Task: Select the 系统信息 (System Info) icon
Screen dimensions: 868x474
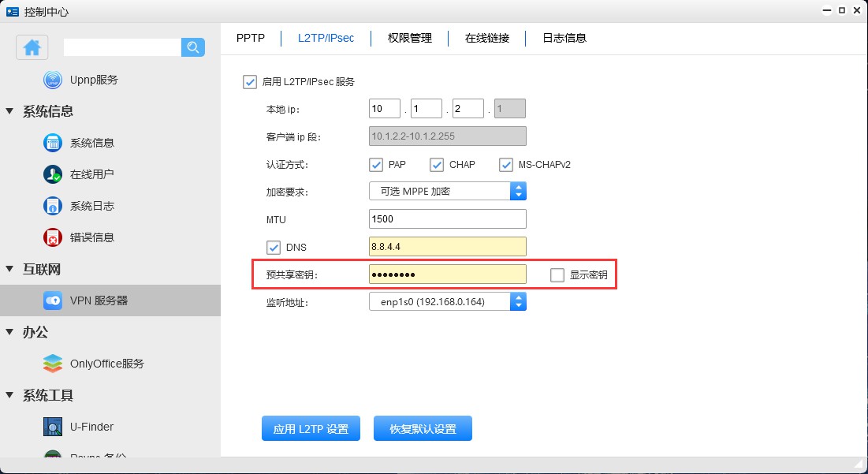Action: [52, 143]
